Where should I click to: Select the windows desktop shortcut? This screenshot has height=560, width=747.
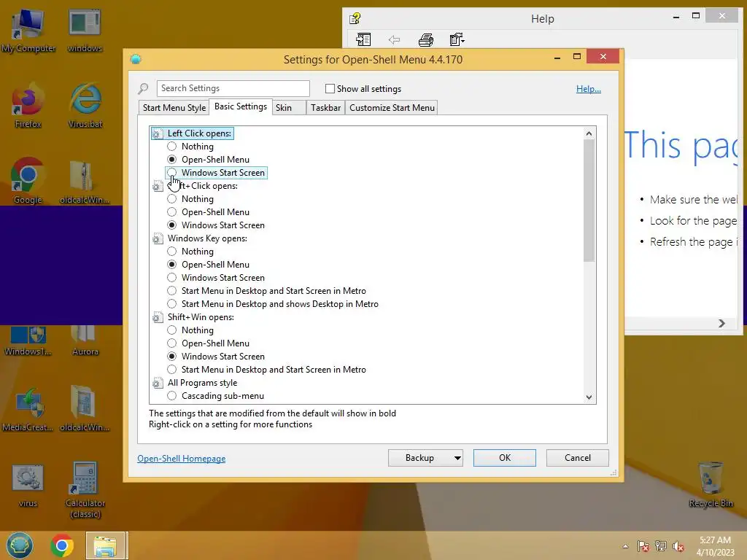[85, 29]
